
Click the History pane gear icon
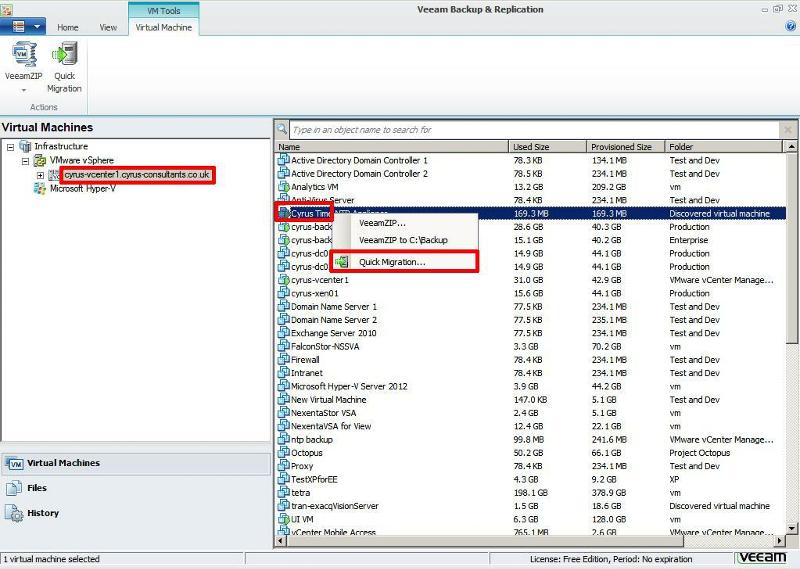point(14,513)
